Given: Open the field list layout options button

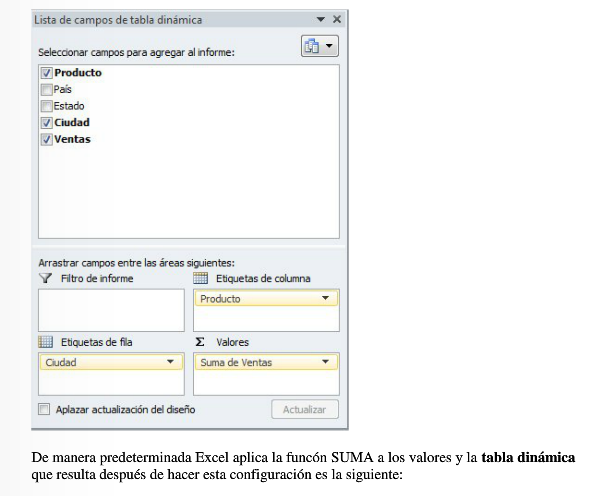Looking at the screenshot, I should (319, 46).
